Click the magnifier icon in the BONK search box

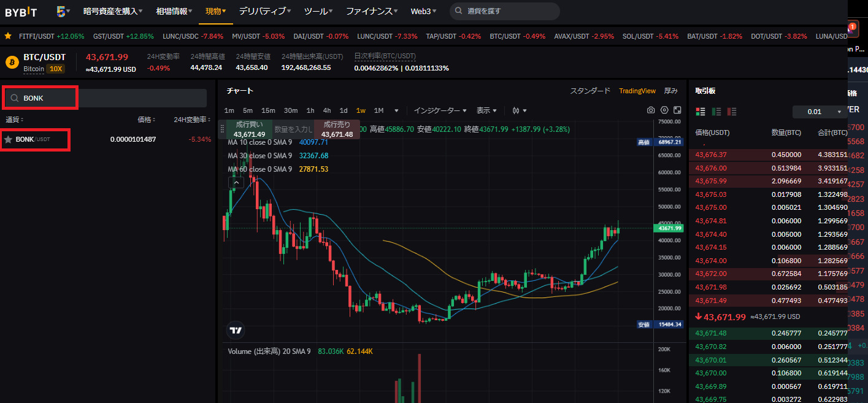(15, 98)
